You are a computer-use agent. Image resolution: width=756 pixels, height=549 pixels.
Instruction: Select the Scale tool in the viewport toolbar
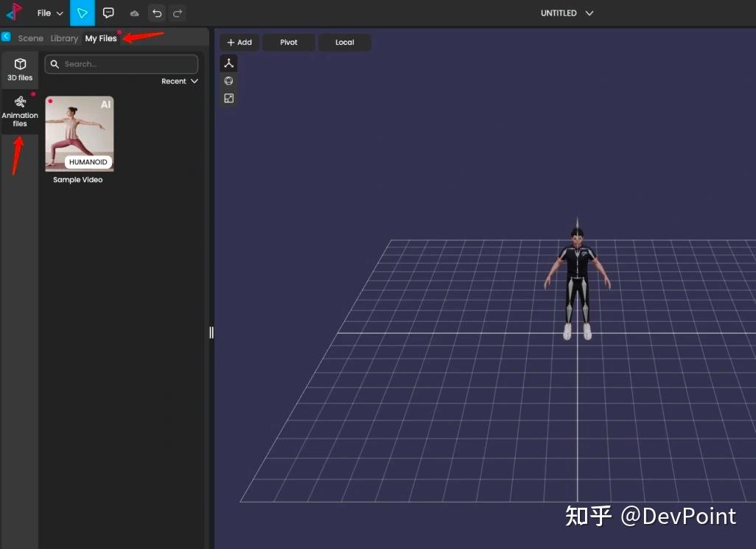(228, 98)
